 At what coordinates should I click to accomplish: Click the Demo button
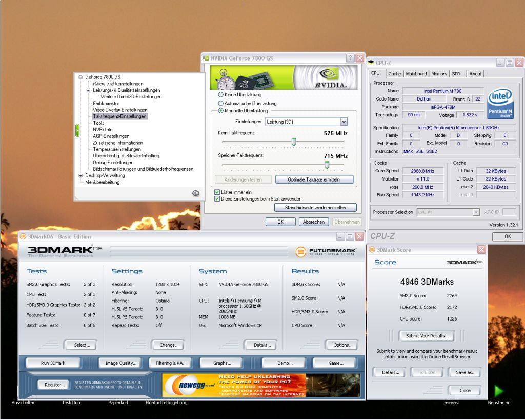(285, 363)
